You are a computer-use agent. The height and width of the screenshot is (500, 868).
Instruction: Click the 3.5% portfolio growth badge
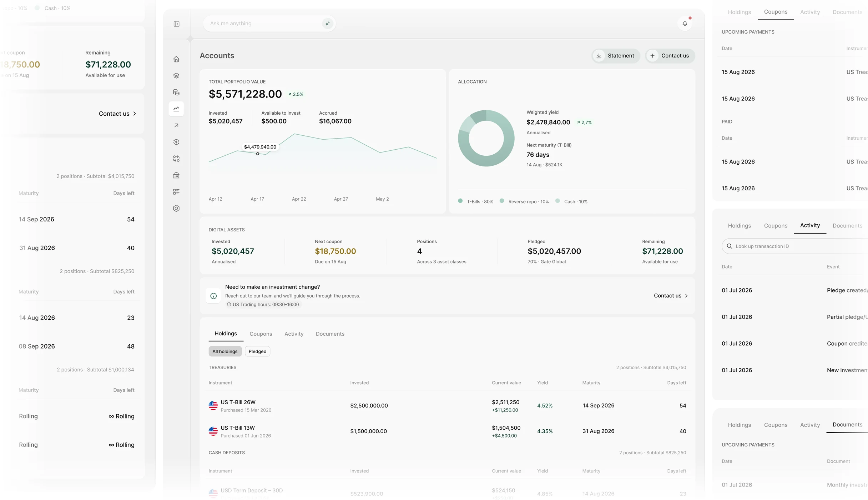tap(296, 95)
